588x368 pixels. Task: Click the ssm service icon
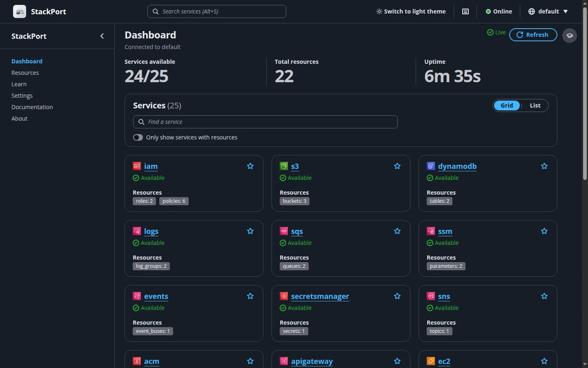[x=431, y=231]
